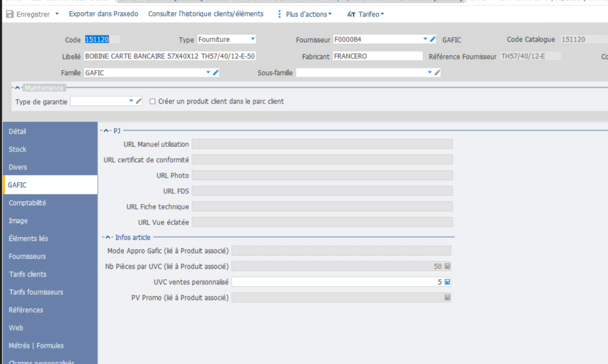The height and width of the screenshot is (364, 608).
Task: Edit the Famille GAFIC with pencil icon
Action: 216,72
